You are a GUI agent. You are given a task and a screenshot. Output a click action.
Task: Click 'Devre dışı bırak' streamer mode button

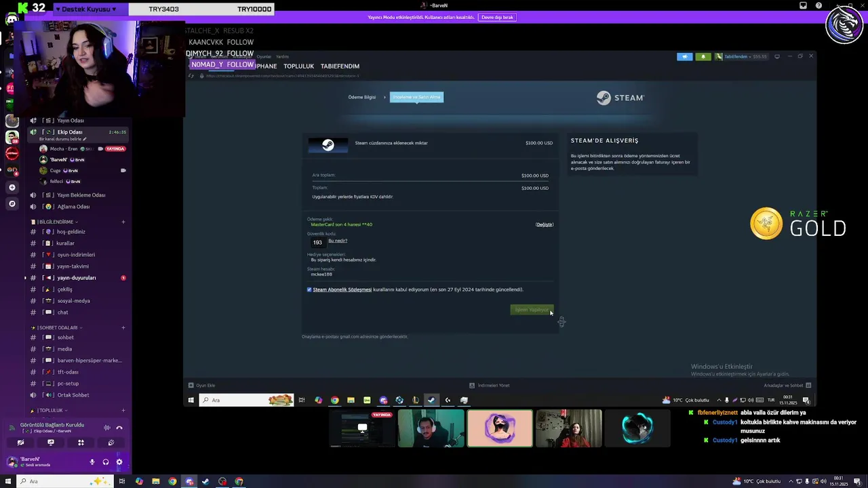(497, 17)
